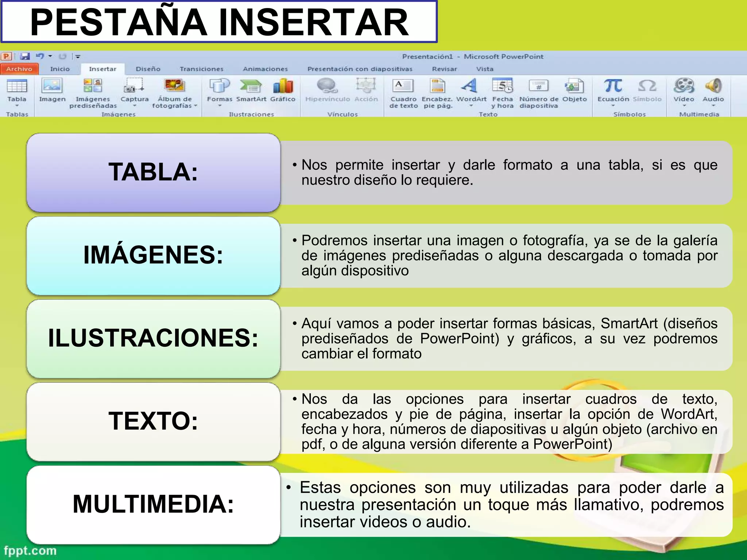The image size is (747, 560).
Task: Switch to the Diseño tab
Action: (x=148, y=69)
